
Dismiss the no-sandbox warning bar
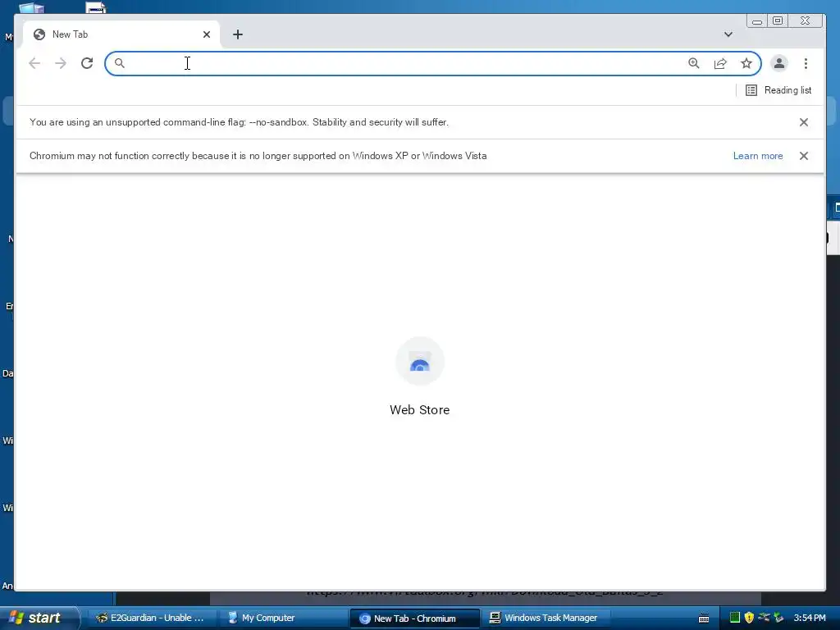(x=804, y=122)
